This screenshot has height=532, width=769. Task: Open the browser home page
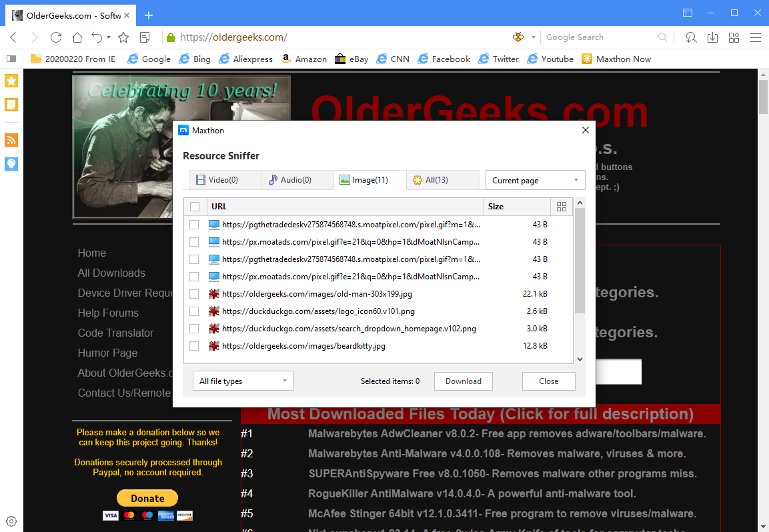(77, 37)
